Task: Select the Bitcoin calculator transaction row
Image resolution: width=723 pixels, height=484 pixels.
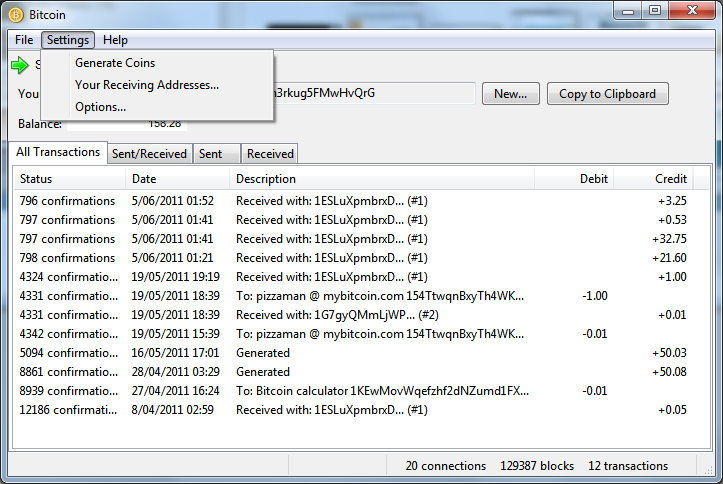Action: tap(350, 391)
